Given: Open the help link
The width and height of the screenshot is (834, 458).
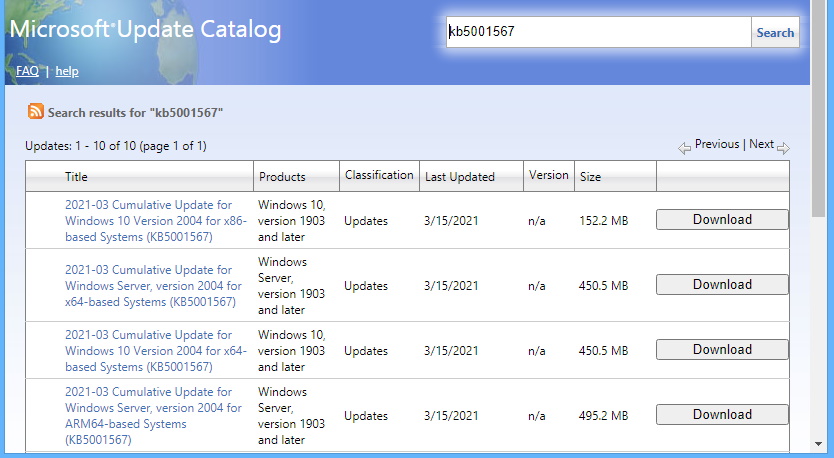Looking at the screenshot, I should pos(67,71).
